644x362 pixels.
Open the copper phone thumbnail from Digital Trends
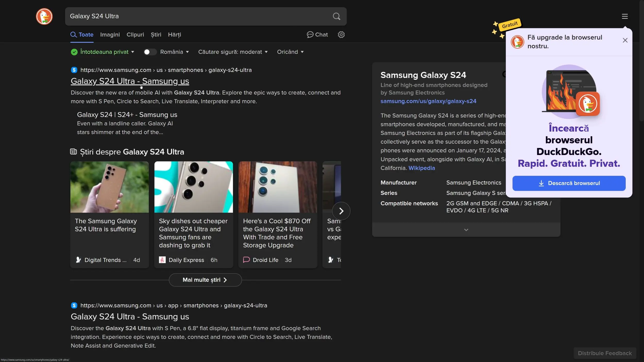(x=109, y=187)
